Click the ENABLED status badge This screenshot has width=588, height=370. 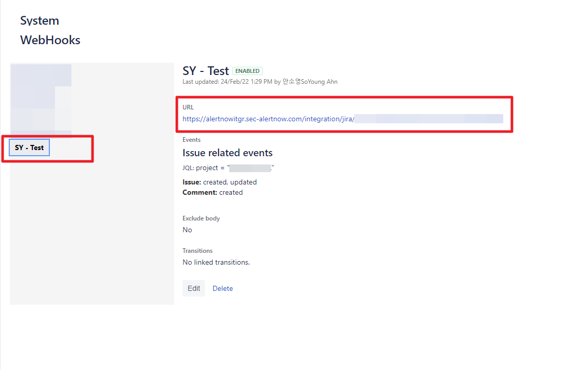coord(247,71)
